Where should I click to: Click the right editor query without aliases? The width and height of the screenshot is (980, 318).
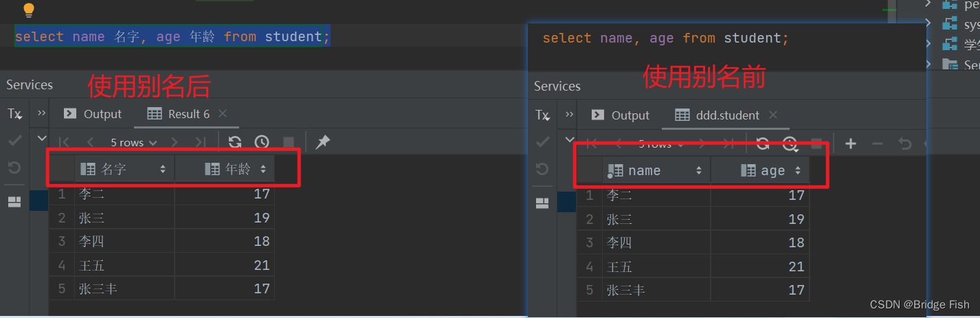tap(665, 38)
